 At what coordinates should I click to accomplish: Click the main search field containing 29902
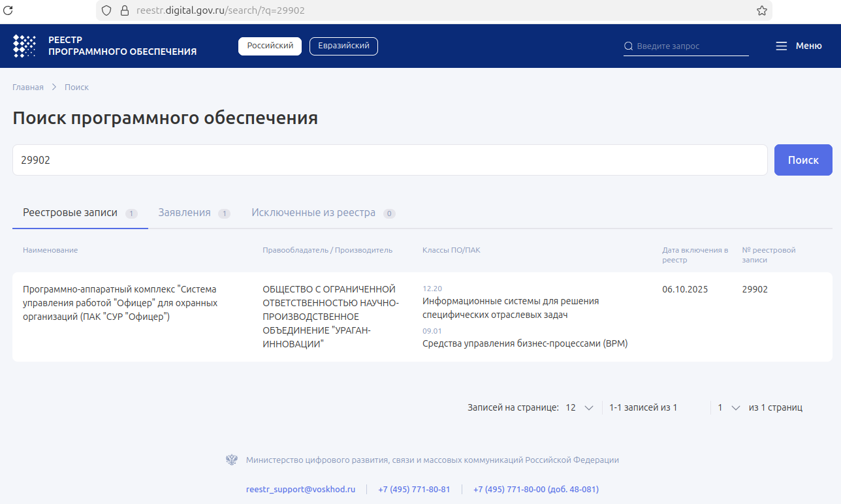point(390,160)
